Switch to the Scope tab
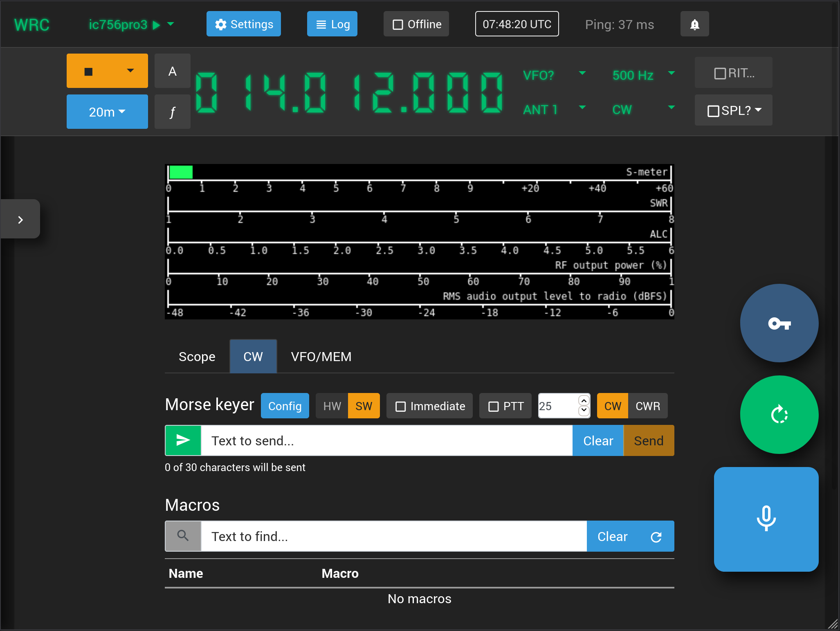Image resolution: width=840 pixels, height=631 pixels. (197, 357)
